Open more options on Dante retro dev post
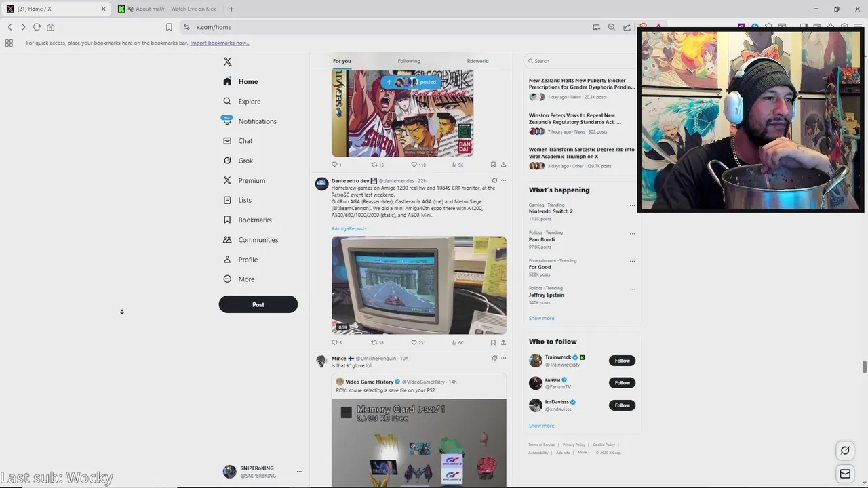Screen dimensions: 868x488 pos(503,181)
